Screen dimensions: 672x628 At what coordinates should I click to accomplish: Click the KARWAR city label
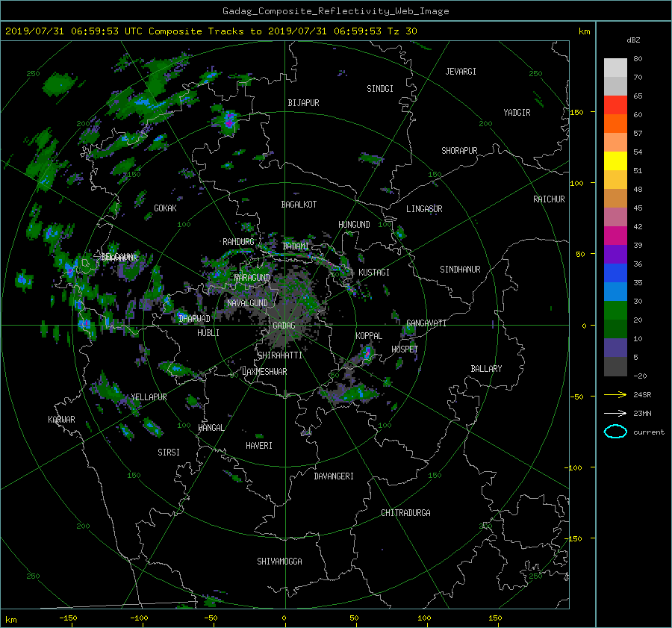[x=61, y=420]
